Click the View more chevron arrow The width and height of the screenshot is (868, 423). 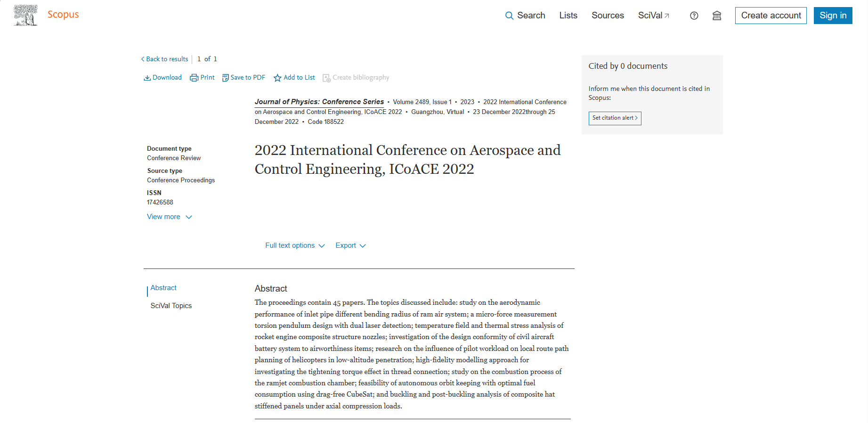coord(189,217)
